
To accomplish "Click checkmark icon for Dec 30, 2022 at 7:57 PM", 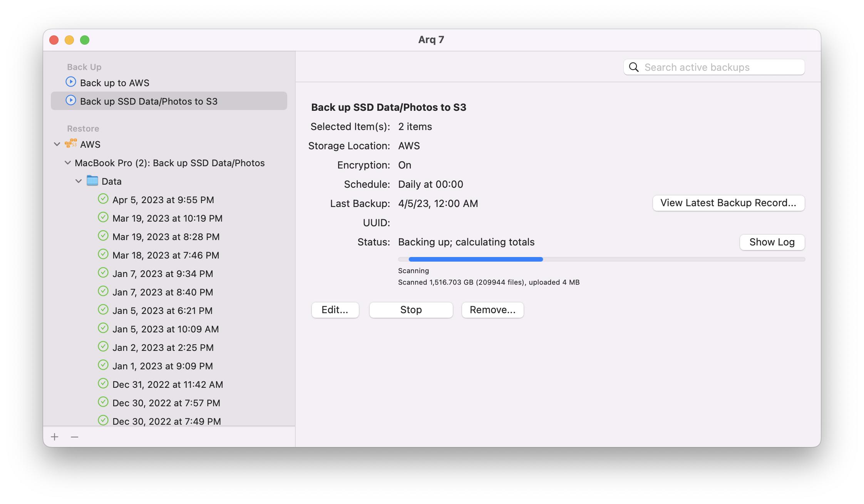I will [x=103, y=402].
